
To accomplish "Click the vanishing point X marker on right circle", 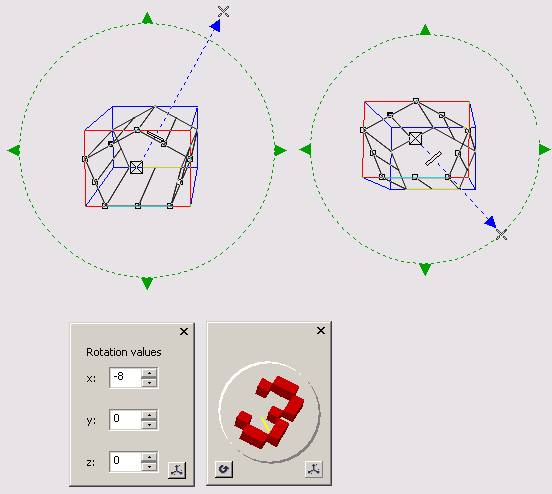I will (501, 234).
